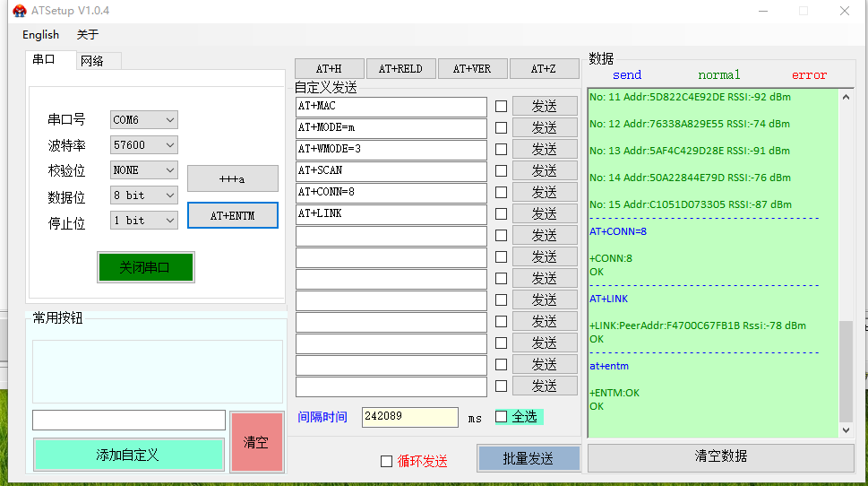Screen dimensions: 868x486
Task: Toggle the checkbox next to AT+MAC
Action: tap(501, 106)
